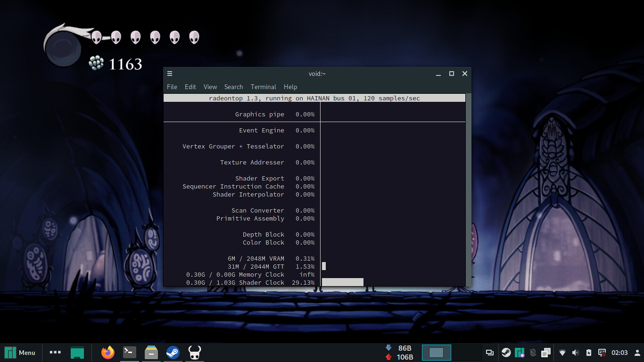Screen dimensions: 644x362
Task: Switch to the Hollow Knight taskbar icon
Action: (195, 353)
